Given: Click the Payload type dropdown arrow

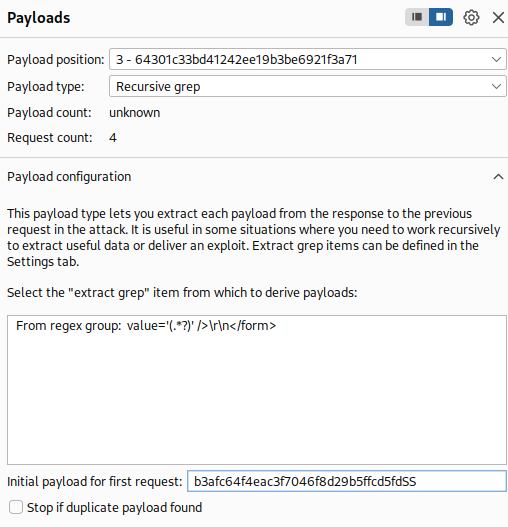Looking at the screenshot, I should (496, 87).
